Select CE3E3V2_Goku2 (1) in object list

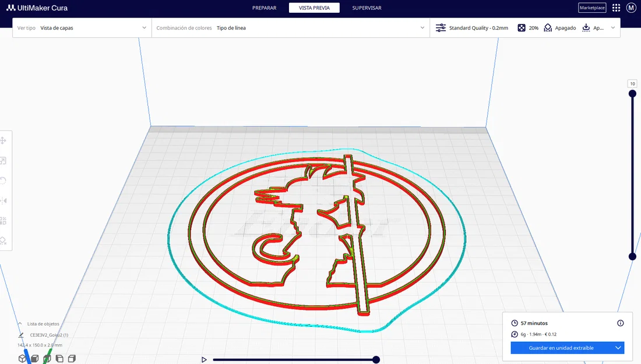tap(49, 334)
